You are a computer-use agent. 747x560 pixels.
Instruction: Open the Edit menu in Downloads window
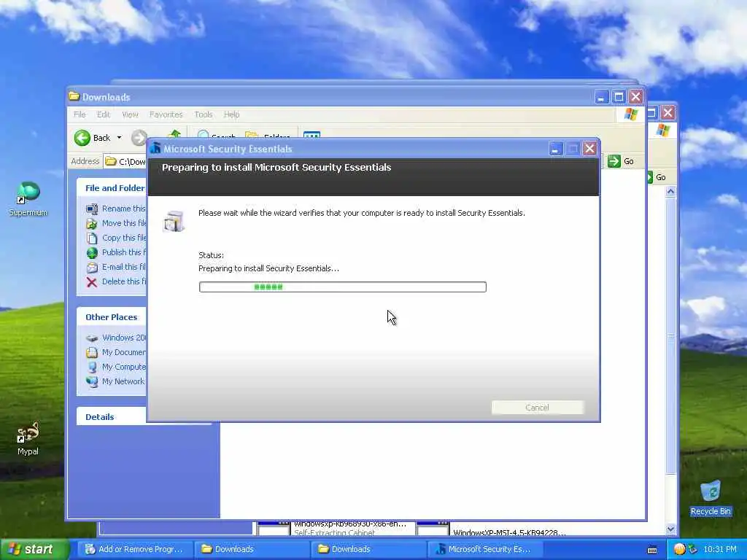click(x=104, y=114)
